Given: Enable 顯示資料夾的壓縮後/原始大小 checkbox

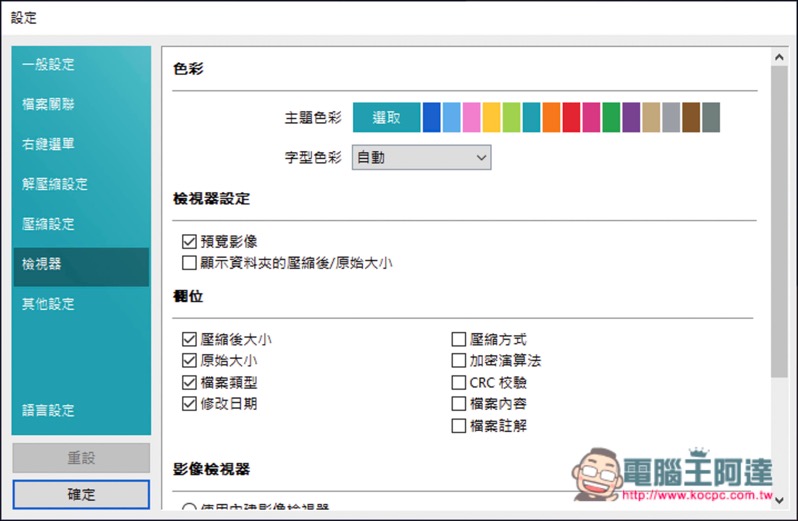Looking at the screenshot, I should [189, 263].
